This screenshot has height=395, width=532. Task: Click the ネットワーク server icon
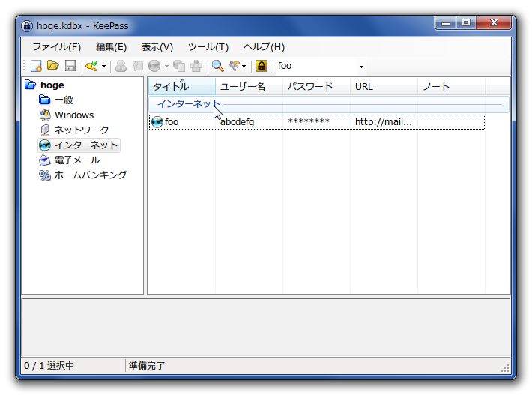45,130
